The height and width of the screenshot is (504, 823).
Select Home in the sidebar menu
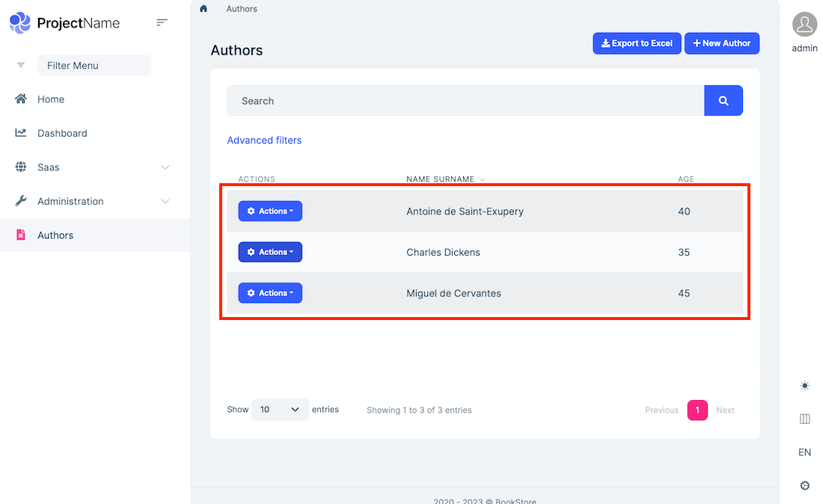coord(51,99)
